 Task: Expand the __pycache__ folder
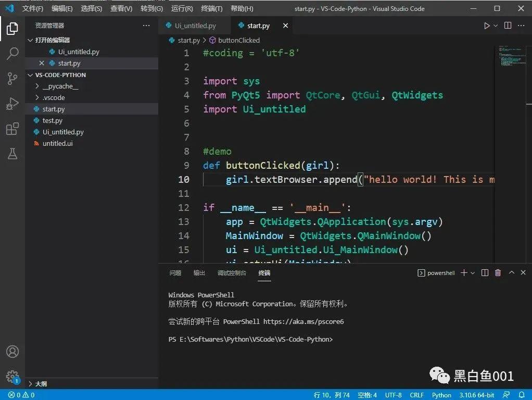57,86
